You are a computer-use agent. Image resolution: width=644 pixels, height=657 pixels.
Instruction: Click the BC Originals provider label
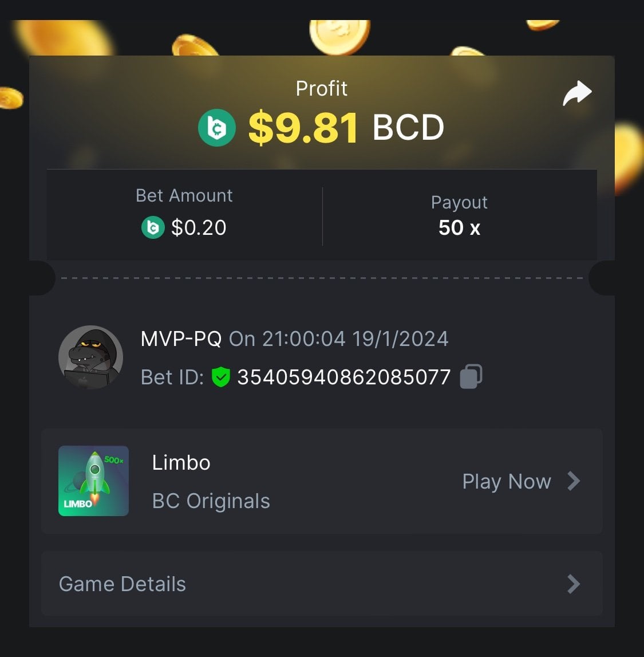211,501
